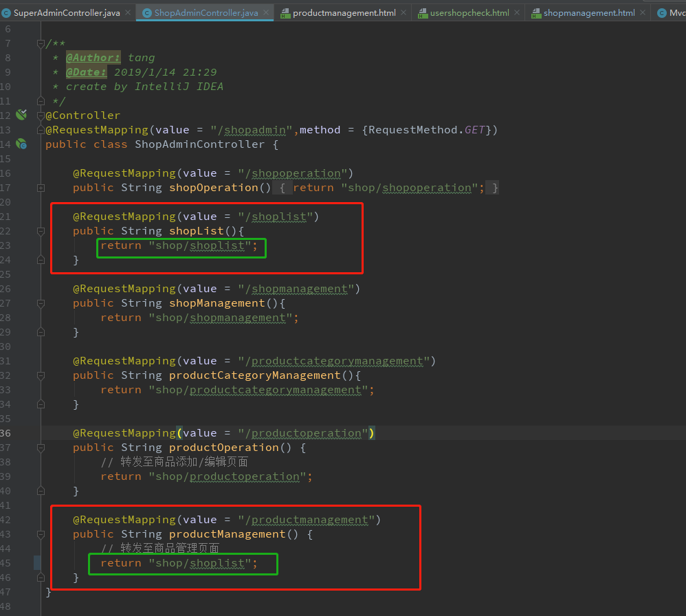The image size is (686, 616).
Task: Click the shopManagement method name
Action: (x=217, y=303)
